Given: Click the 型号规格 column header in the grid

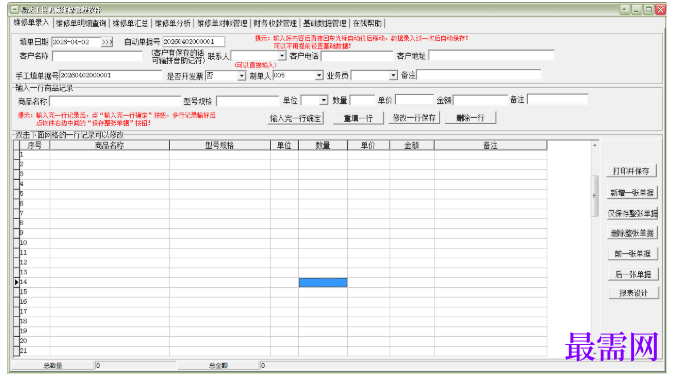Looking at the screenshot, I should (x=220, y=146).
